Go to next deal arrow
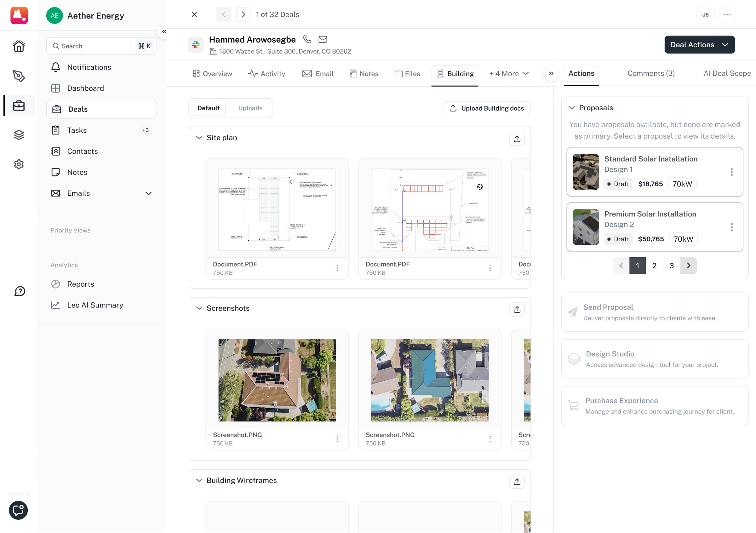Image resolution: width=756 pixels, height=533 pixels. tap(244, 14)
